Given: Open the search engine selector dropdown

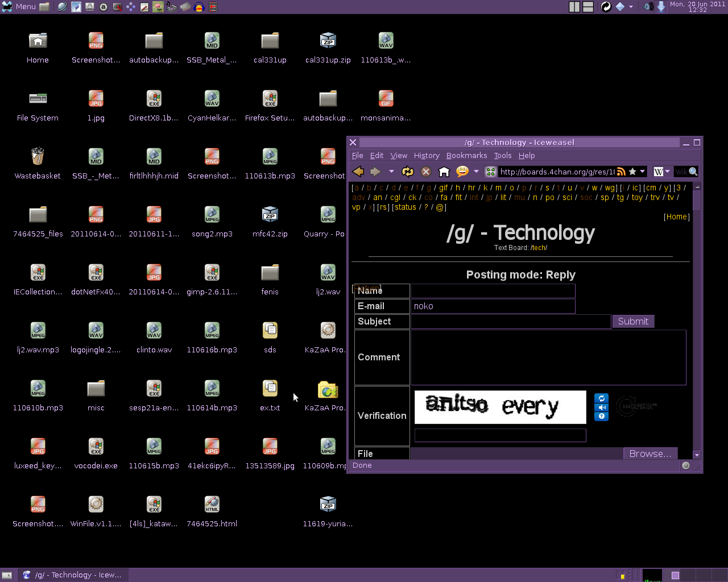Looking at the screenshot, I should 661,172.
